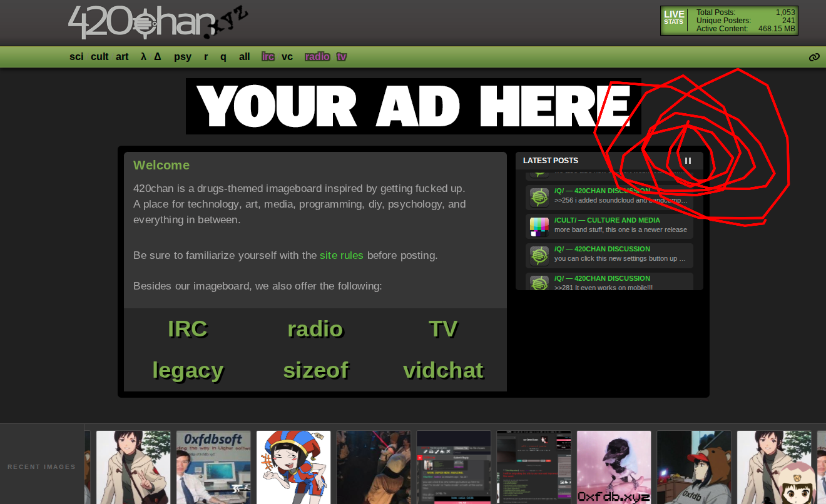The height and width of the screenshot is (504, 826).
Task: Click the 'Total Posts: 1,053' stat
Action: 746,13
